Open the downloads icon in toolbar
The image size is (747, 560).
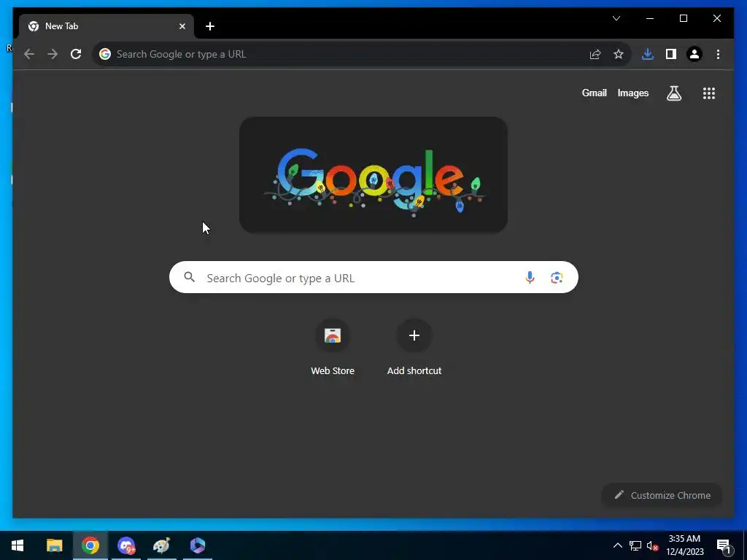(x=648, y=54)
